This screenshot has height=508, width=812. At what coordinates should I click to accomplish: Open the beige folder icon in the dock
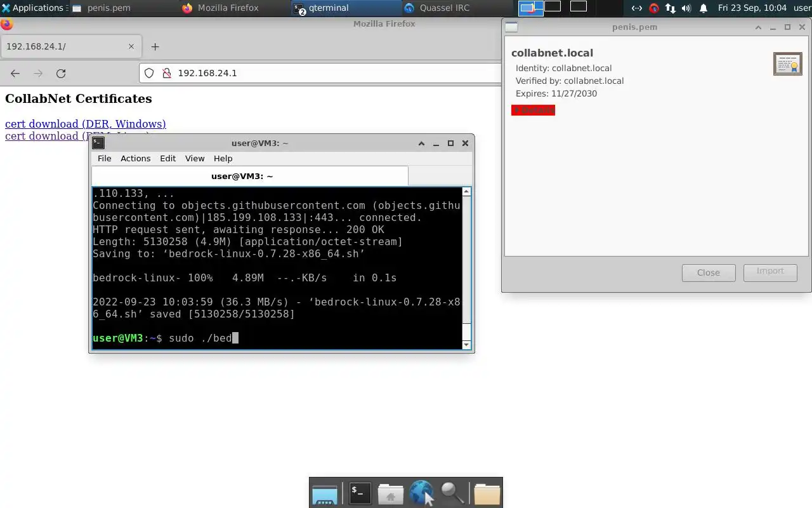click(x=487, y=493)
